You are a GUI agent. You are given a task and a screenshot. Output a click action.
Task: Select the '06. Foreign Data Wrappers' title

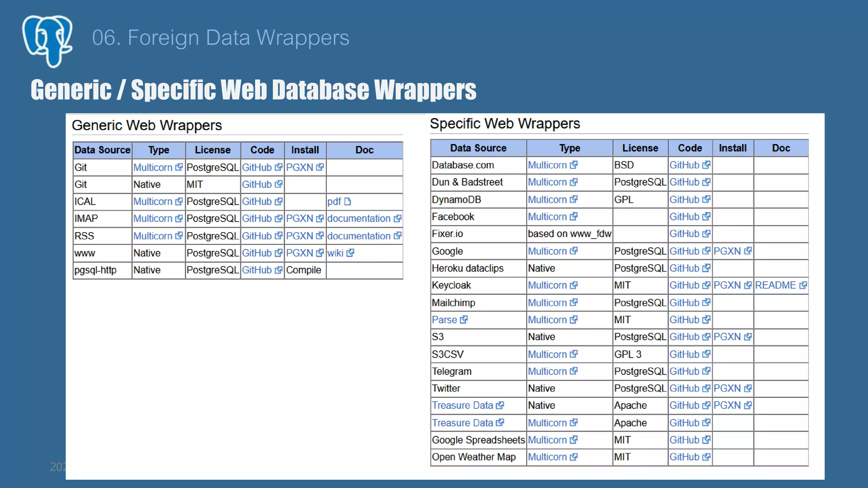pos(220,38)
